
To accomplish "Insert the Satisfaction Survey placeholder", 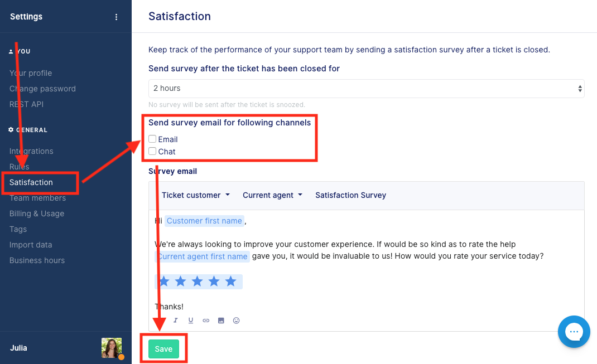I will point(350,195).
